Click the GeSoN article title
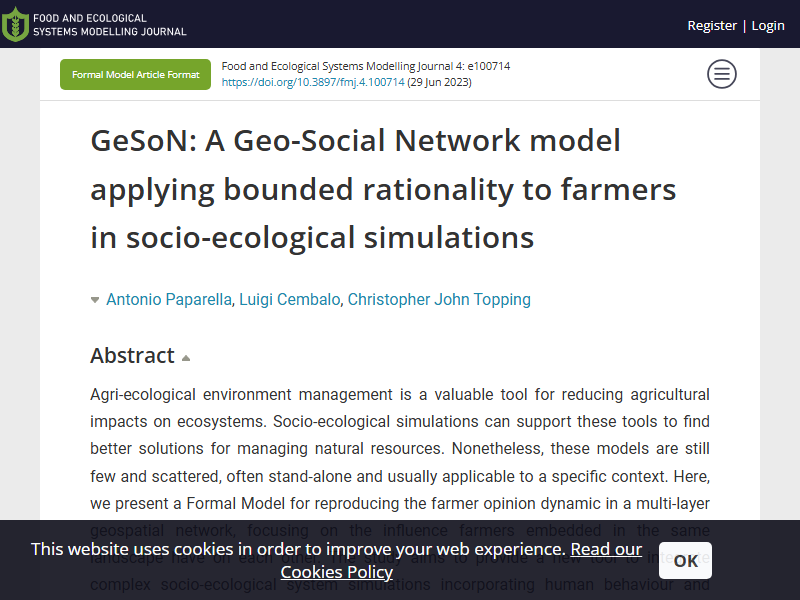The width and height of the screenshot is (800, 600). click(x=383, y=189)
